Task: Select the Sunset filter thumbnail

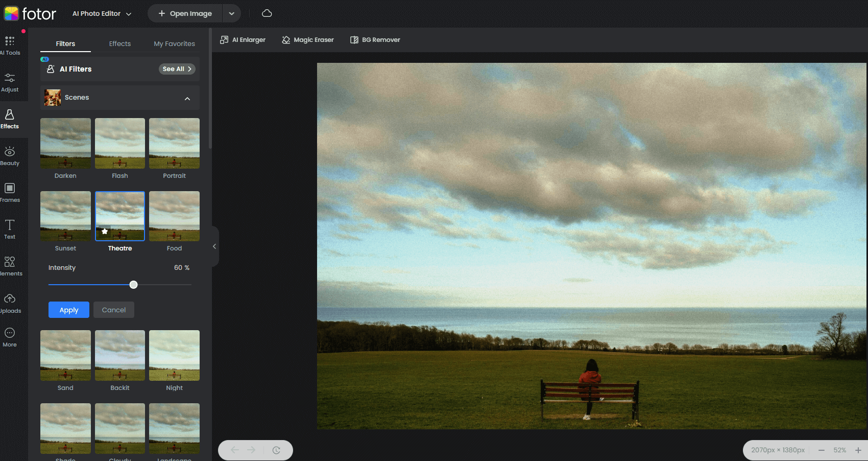Action: [x=65, y=216]
